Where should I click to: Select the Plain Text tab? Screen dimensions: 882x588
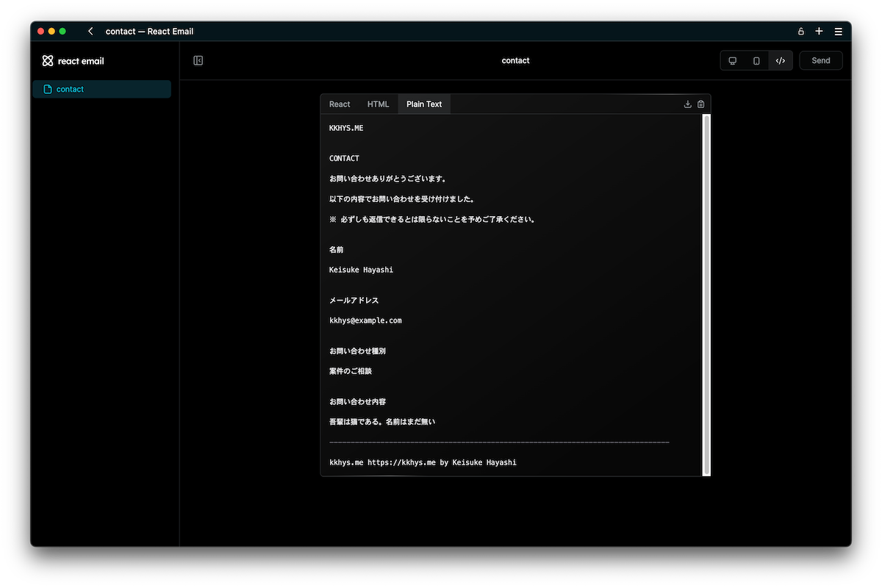click(423, 104)
